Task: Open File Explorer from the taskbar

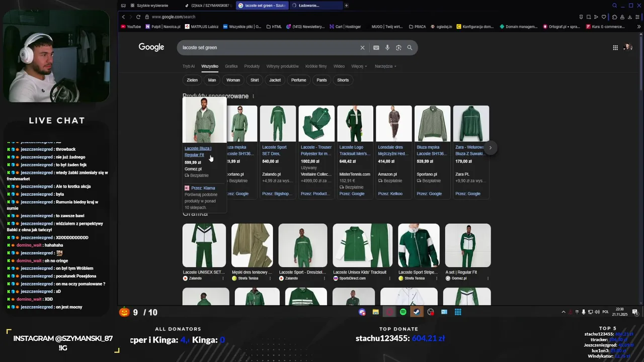Action: coord(375,312)
